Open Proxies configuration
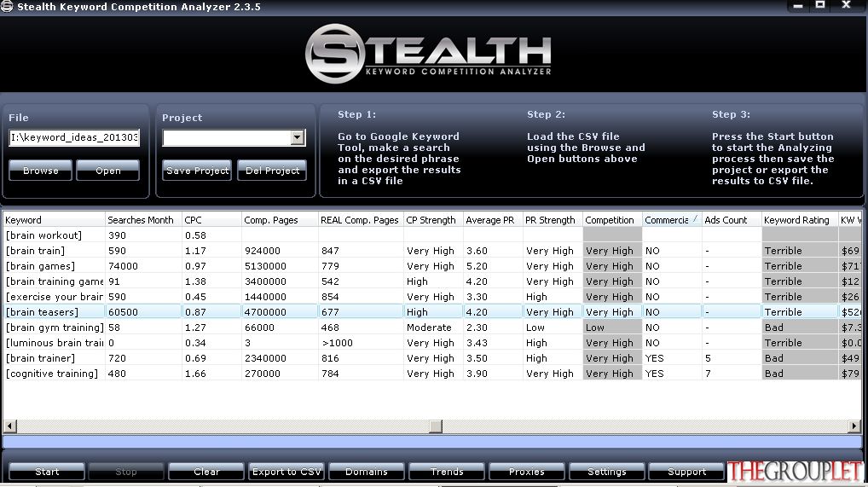Viewport: 868px width, 487px height. point(526,472)
